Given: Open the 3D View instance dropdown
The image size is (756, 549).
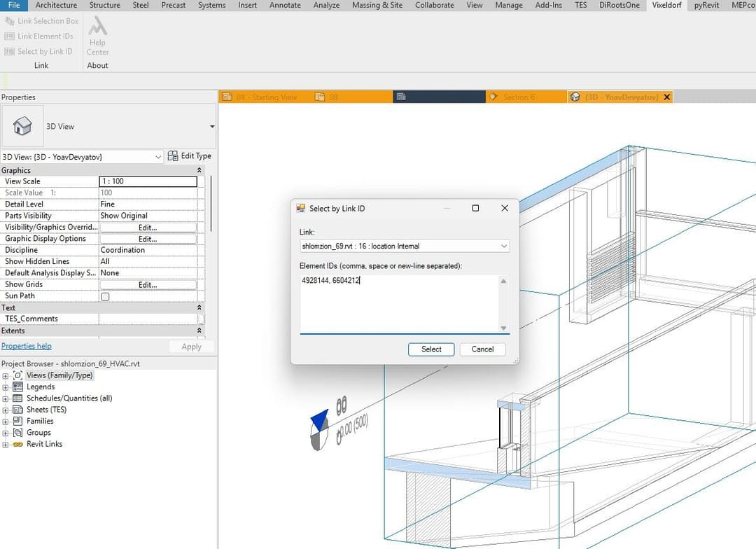Looking at the screenshot, I should (157, 157).
